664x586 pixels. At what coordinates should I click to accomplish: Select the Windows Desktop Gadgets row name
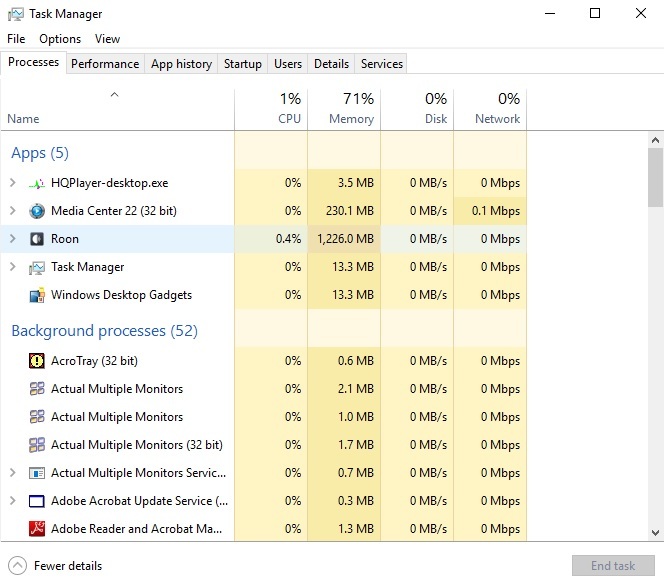pos(122,295)
